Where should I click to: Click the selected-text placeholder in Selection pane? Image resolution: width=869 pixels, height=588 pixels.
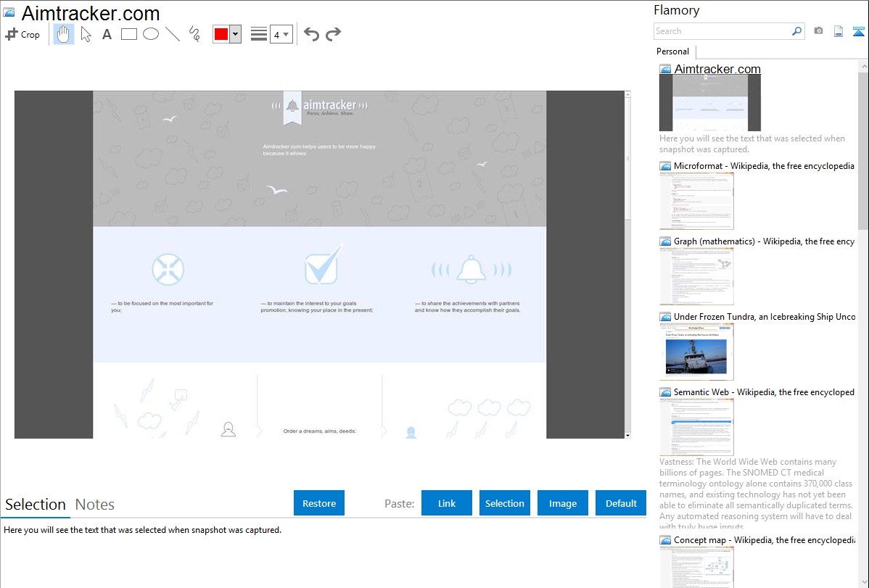[142, 530]
